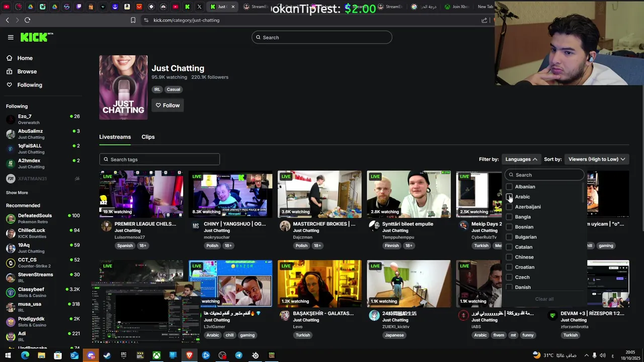
Task: Select the Casual tag
Action: (x=173, y=89)
